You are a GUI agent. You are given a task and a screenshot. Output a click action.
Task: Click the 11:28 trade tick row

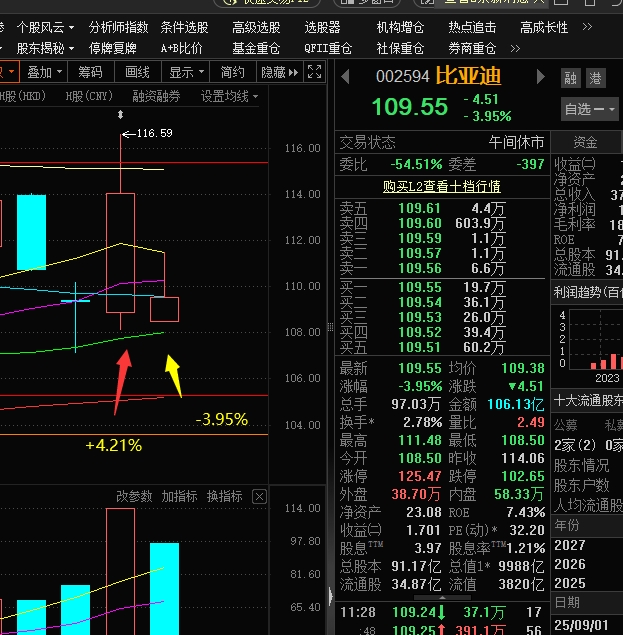(441, 613)
